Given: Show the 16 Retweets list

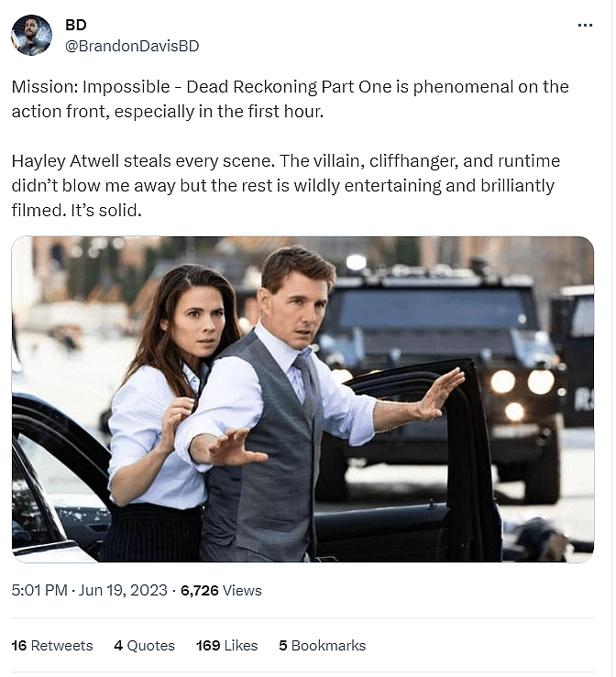Looking at the screenshot, I should [52, 646].
